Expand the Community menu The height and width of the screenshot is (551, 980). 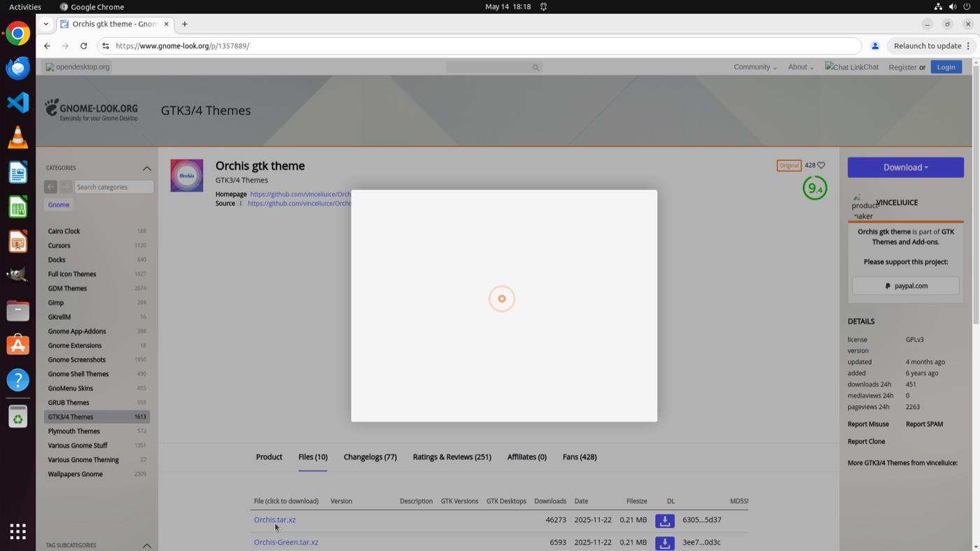pos(755,67)
